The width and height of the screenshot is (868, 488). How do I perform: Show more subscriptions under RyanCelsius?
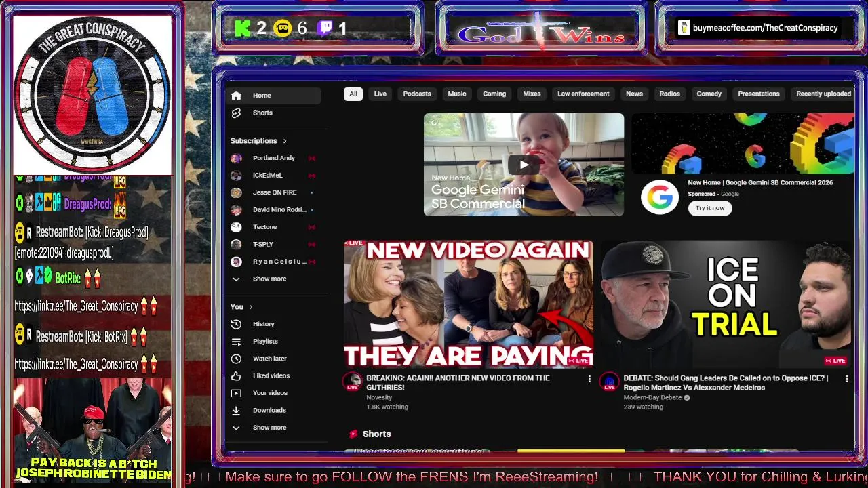[x=269, y=279]
